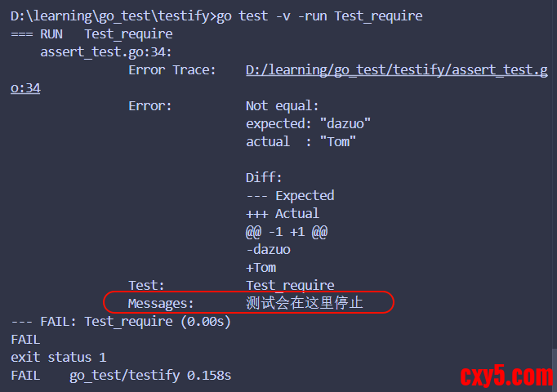Click the removed "-dazuo" diff line
The image size is (557, 392).
point(268,249)
